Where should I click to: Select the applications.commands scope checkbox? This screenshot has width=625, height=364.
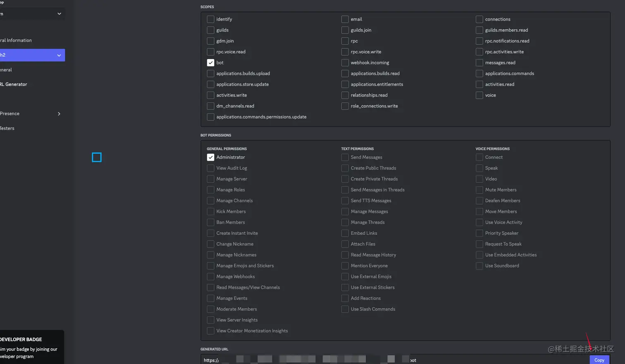(x=479, y=74)
